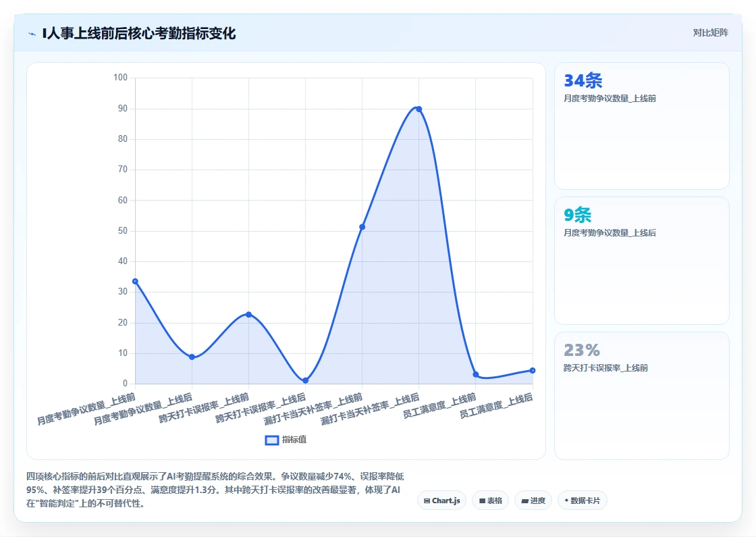Viewport: 756px width, 537px height.
Task: Select the Chart.js tag button
Action: tap(441, 501)
